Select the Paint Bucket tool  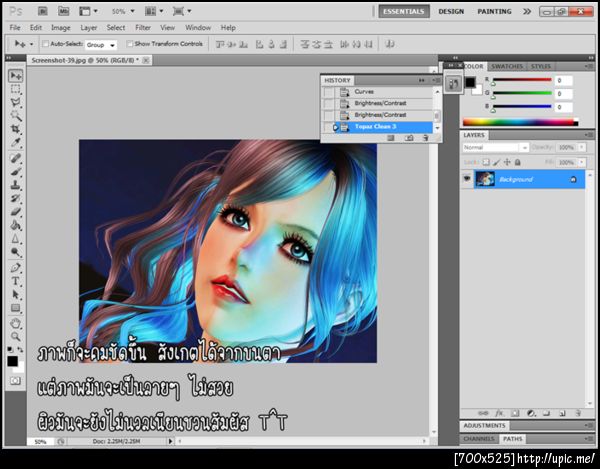pyautogui.click(x=16, y=225)
